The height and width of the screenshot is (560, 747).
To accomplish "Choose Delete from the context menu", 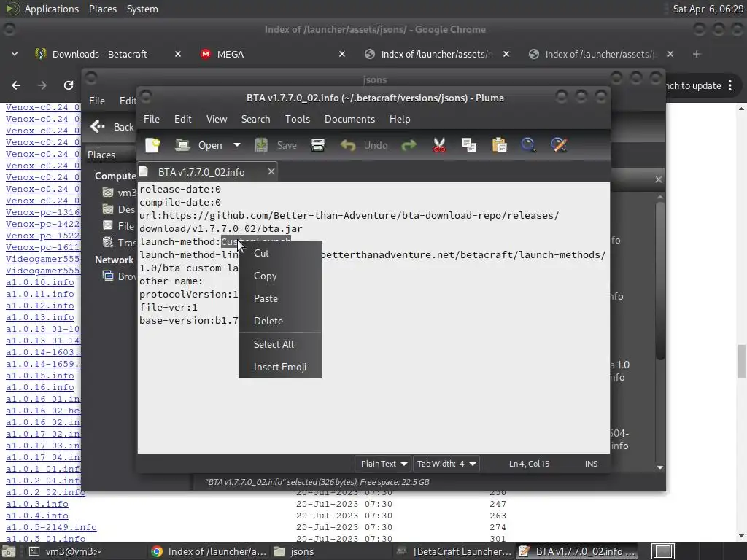I will click(279, 321).
